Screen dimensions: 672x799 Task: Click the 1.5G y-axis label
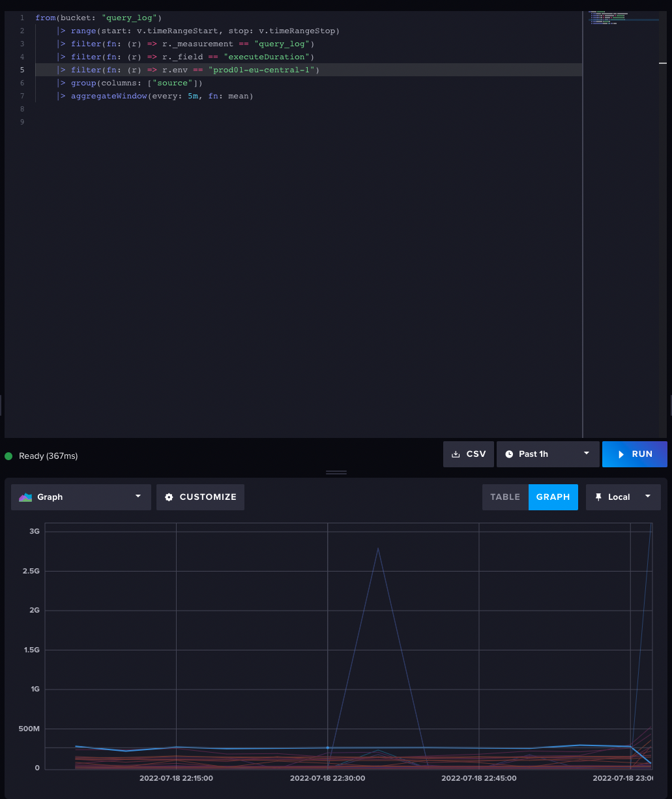click(x=31, y=650)
